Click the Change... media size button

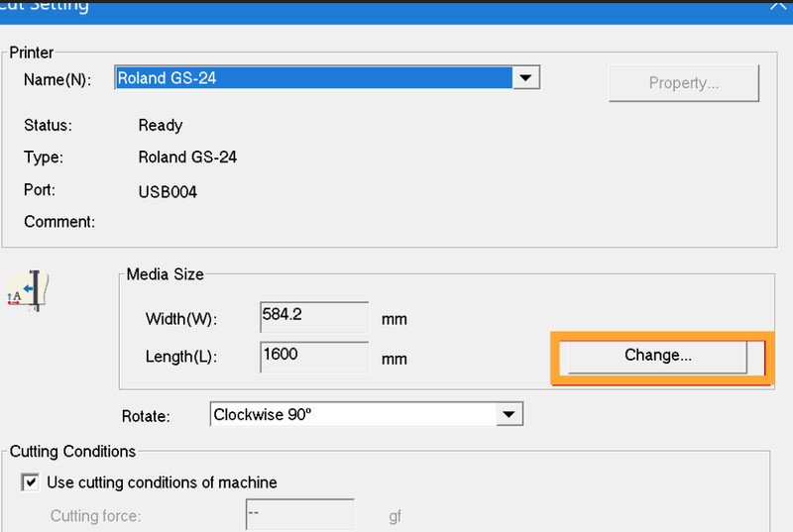click(x=657, y=357)
